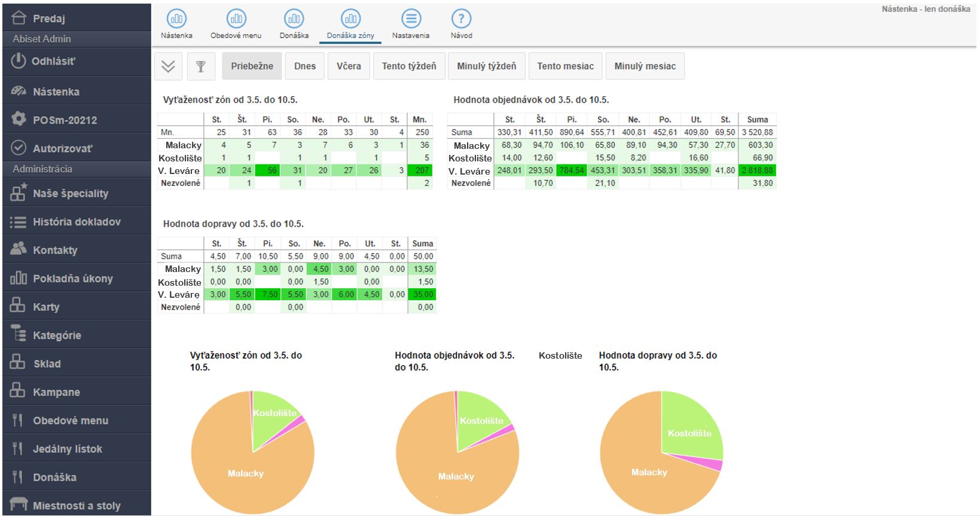Switch period to Včera

(349, 66)
